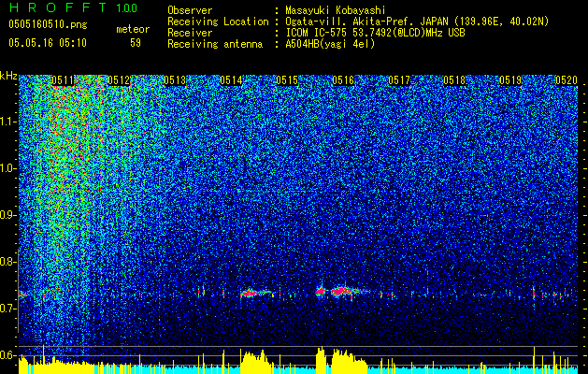Click the version number 1.0.0
This screenshot has width=588, height=374.
click(127, 7)
